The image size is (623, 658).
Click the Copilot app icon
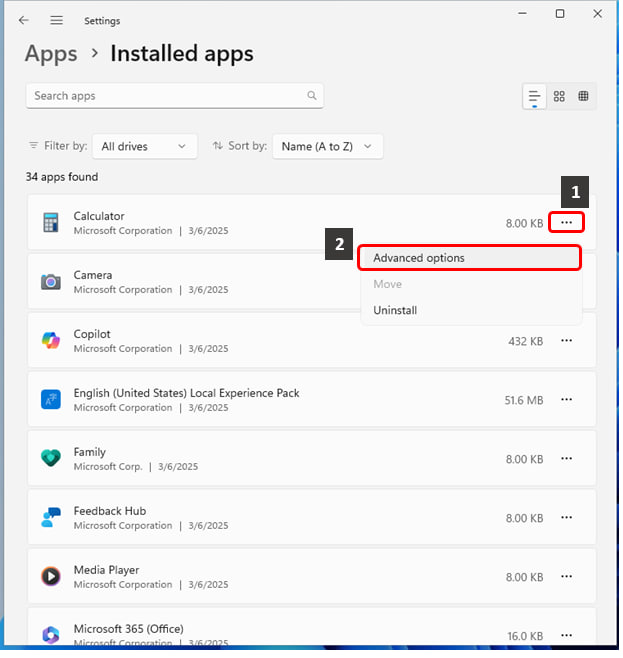point(51,340)
